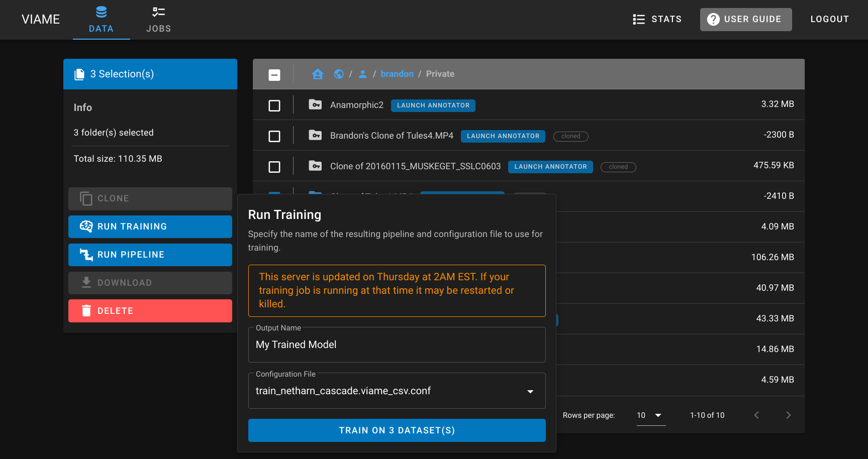Click the Configuration File dropdown arrow
868x459 pixels.
click(530, 392)
